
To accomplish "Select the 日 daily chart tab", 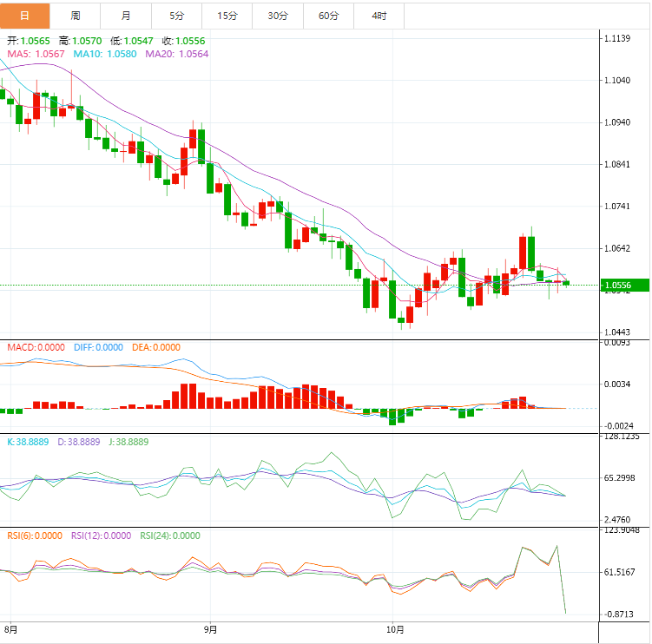I will click(24, 16).
